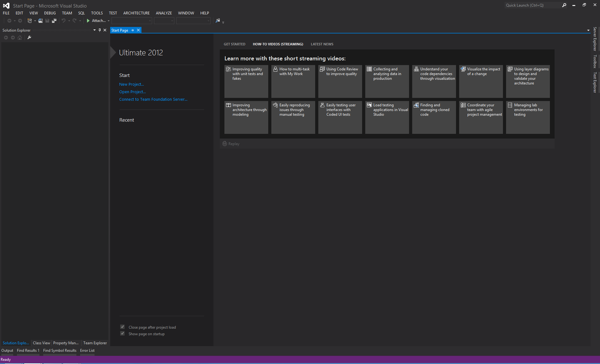Open the Finding and managing cloned code tile
Image resolution: width=600 pixels, height=364 pixels.
pos(434,118)
